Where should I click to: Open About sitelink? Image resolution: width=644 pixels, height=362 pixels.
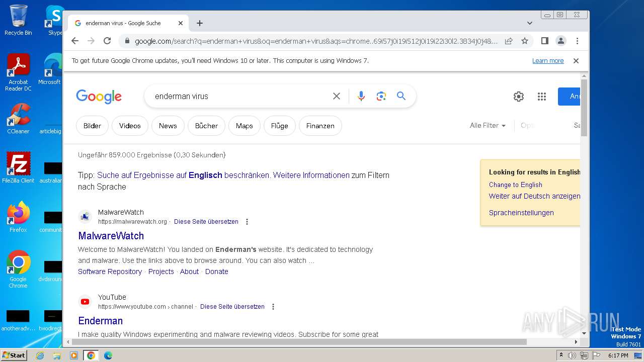tap(189, 271)
